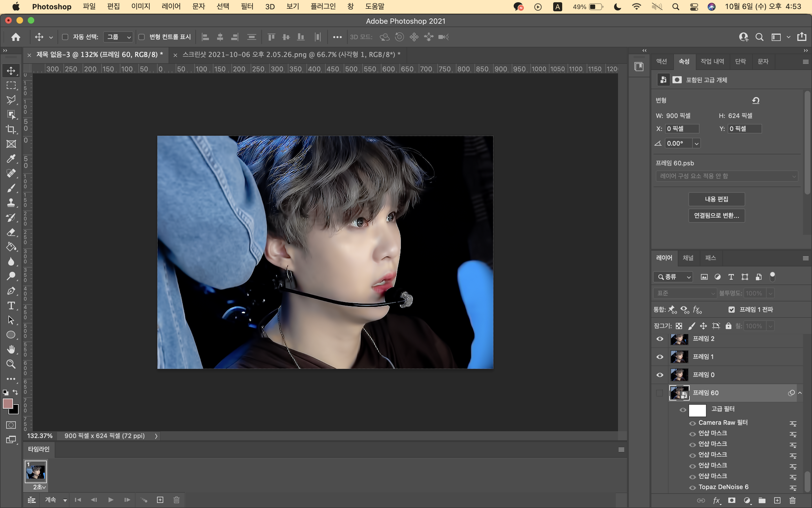Image resolution: width=812 pixels, height=508 pixels.
Task: Enable the 자동 선택 checkbox
Action: [65, 37]
